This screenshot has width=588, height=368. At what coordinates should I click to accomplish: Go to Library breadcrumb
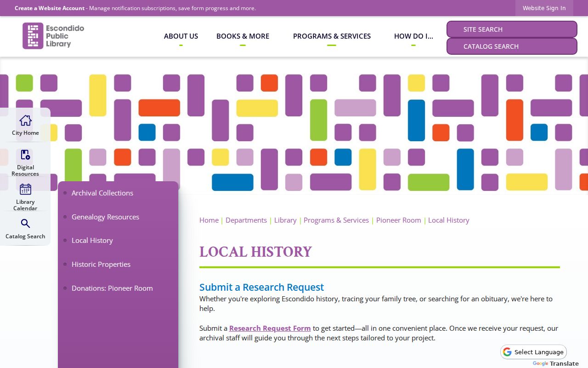tap(285, 220)
